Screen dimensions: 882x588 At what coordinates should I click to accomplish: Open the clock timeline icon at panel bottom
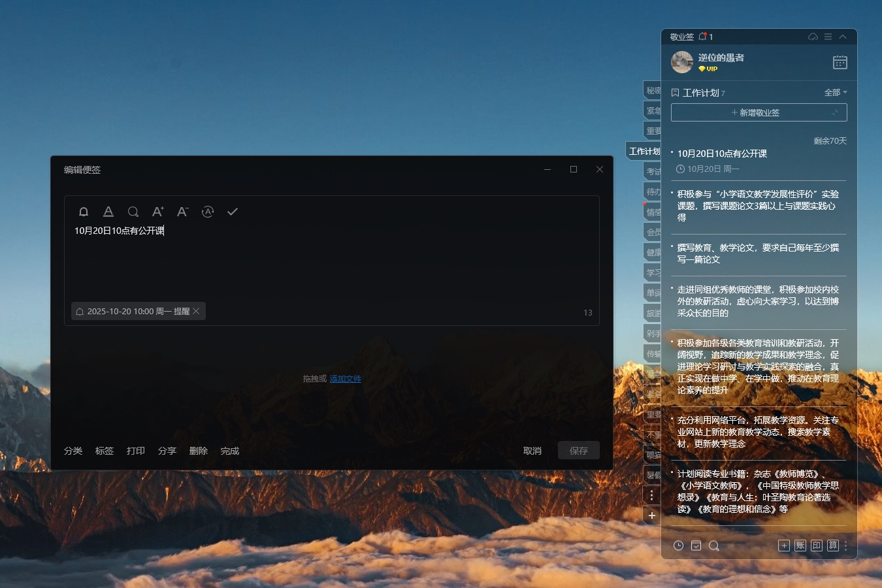678,546
